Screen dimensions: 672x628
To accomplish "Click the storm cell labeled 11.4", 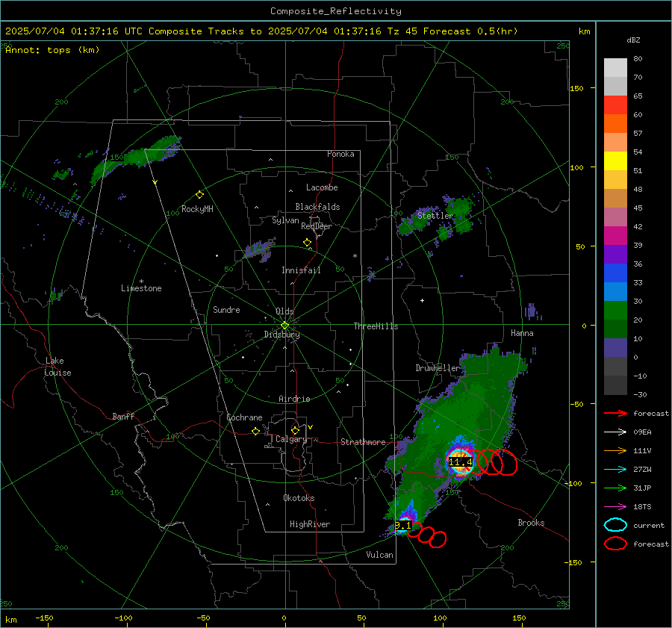I will [x=460, y=462].
